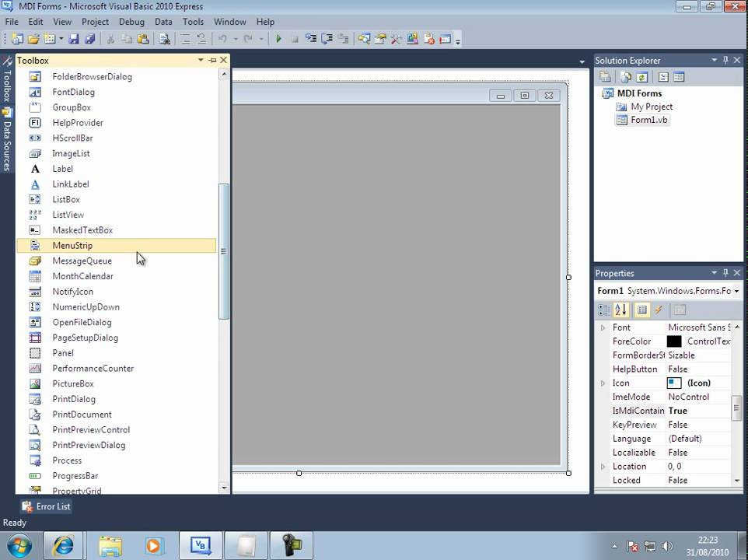Screen dimensions: 748x560
Task: Click the Undo toolbar icon
Action: [222, 39]
